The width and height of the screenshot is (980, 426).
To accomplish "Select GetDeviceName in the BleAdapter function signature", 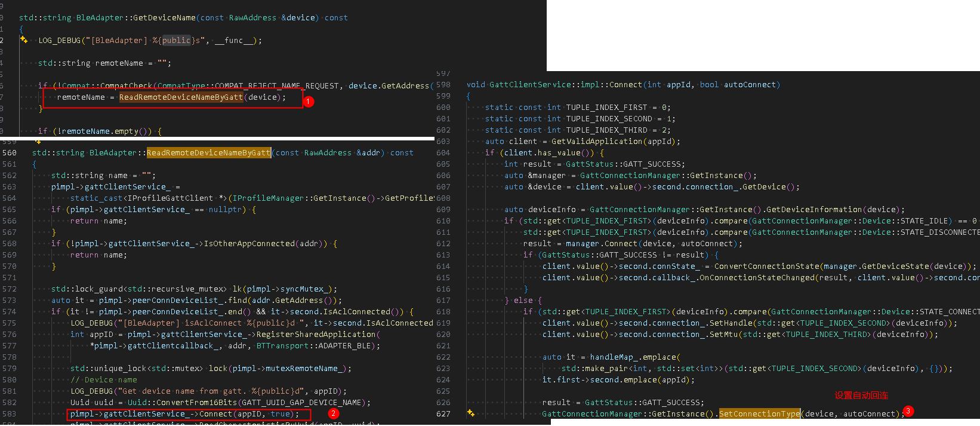I will pyautogui.click(x=164, y=17).
